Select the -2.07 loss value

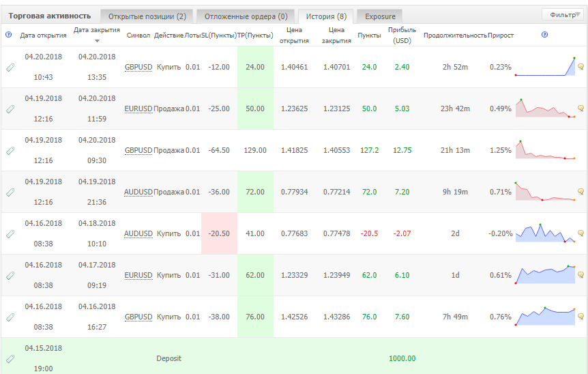tap(402, 233)
